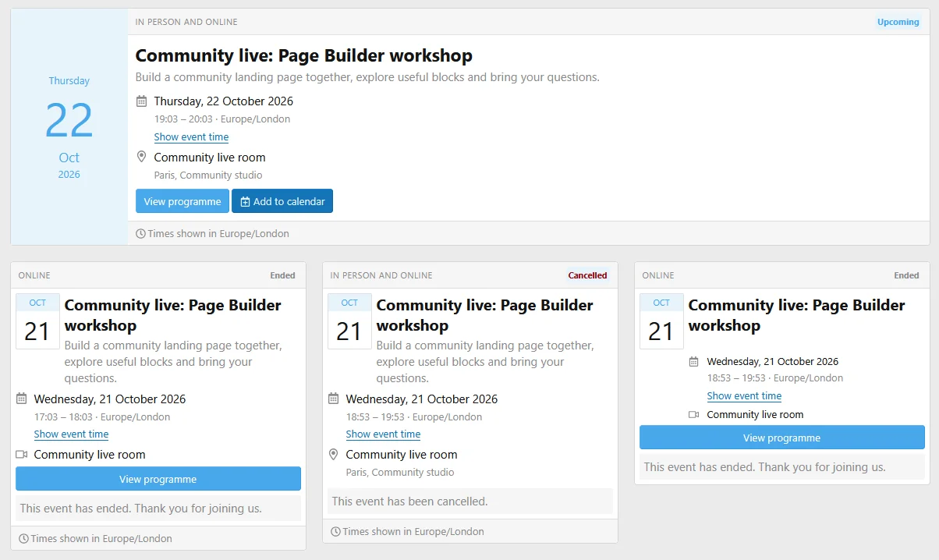The image size is (939, 560).
Task: Click "Paris, Community studio" in the Cancelled card
Action: [x=400, y=472]
